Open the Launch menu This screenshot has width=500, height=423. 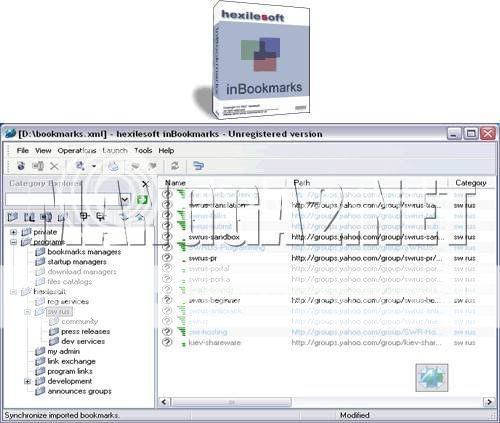click(x=115, y=151)
